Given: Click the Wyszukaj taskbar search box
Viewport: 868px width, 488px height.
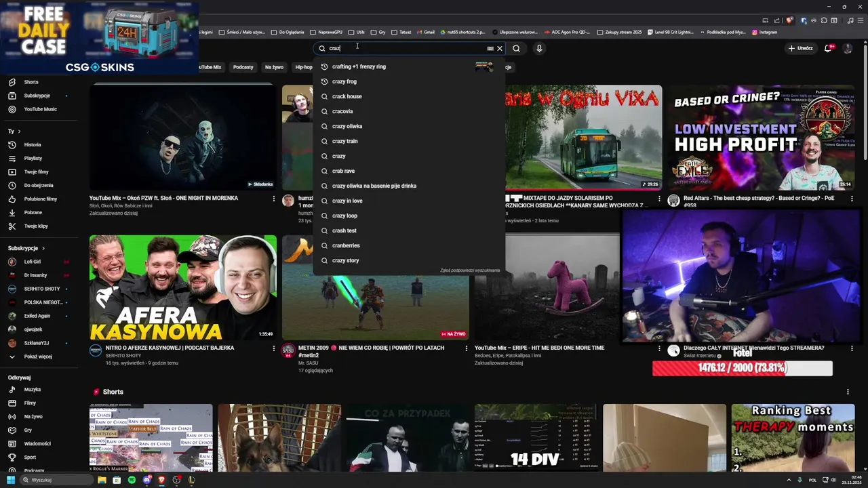Looking at the screenshot, I should (56, 480).
